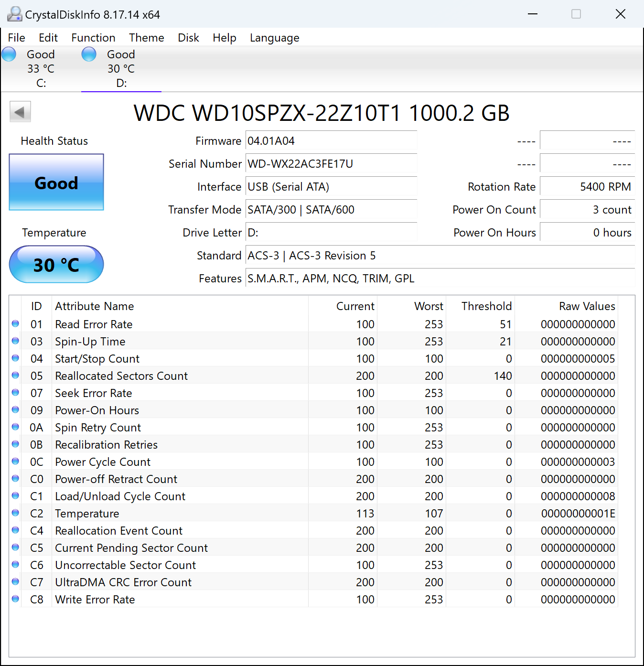Click the Raw Values column header

pyautogui.click(x=566, y=306)
